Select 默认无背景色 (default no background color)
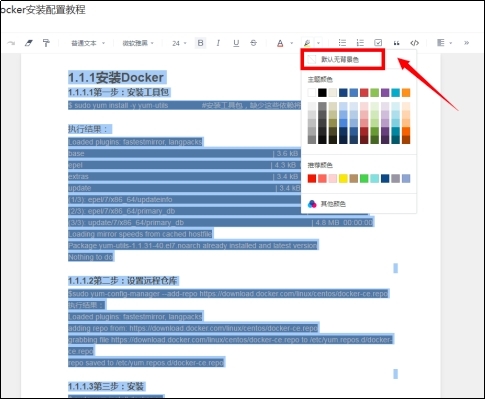This screenshot has width=485, height=399. [343, 59]
